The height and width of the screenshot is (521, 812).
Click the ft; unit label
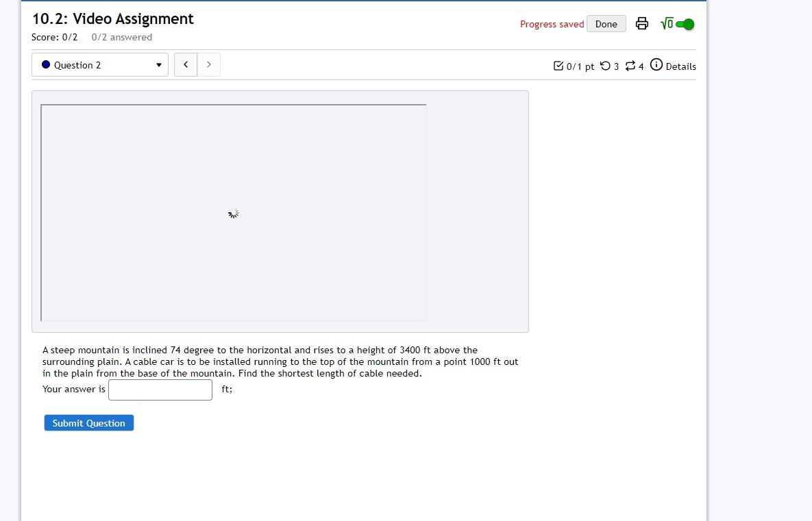point(227,389)
